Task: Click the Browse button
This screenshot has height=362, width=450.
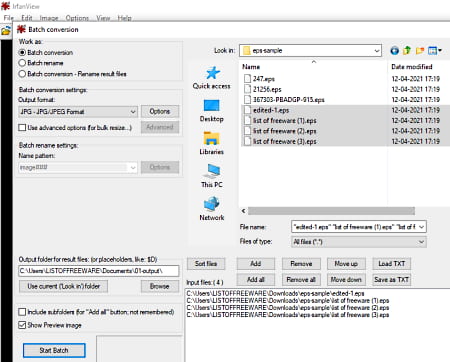Action: (x=160, y=286)
